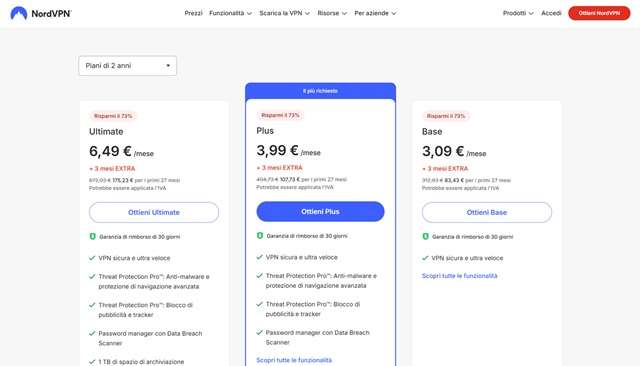Click 'Garanzia di rimborso di 30 giorni' in the Ultimate plan
This screenshot has height=366, width=640.
(140, 237)
